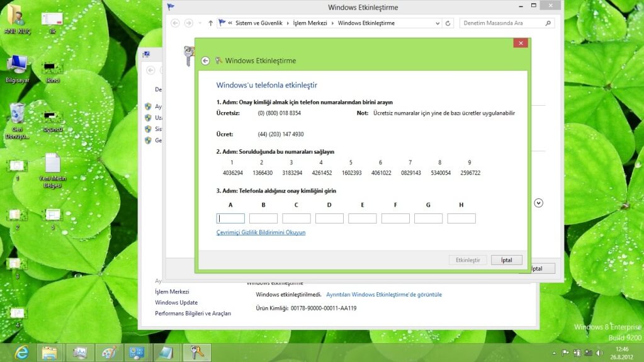Click İptal in the activation dialog

click(x=506, y=260)
